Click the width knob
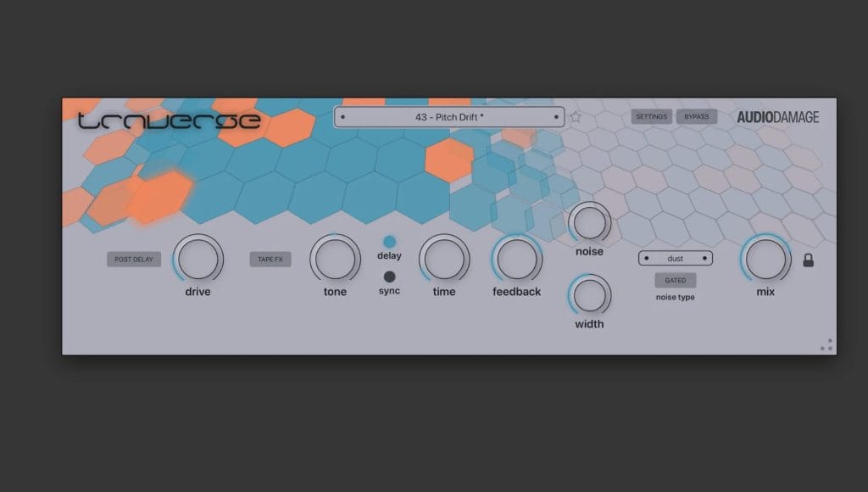The height and width of the screenshot is (492, 868). click(590, 295)
